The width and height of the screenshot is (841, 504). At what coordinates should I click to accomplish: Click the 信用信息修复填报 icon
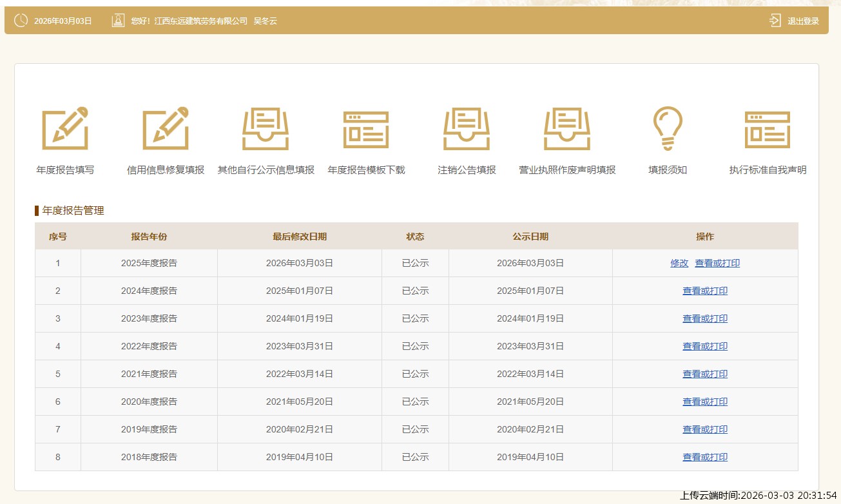(x=166, y=128)
